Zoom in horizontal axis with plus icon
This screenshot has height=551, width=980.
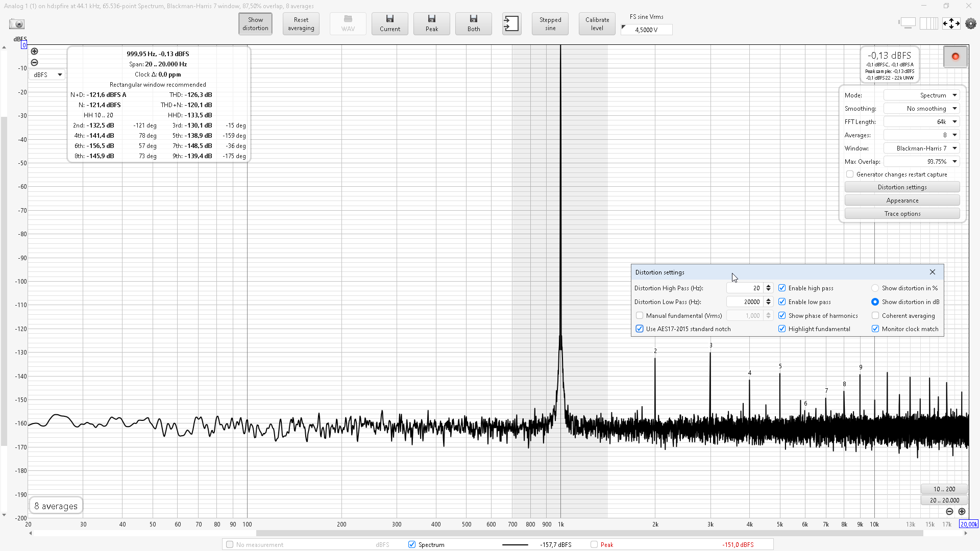pos(962,511)
